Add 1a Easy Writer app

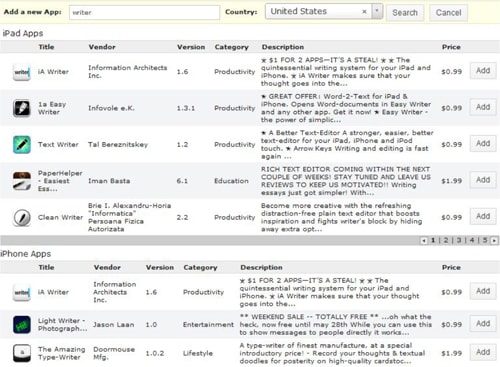(483, 107)
